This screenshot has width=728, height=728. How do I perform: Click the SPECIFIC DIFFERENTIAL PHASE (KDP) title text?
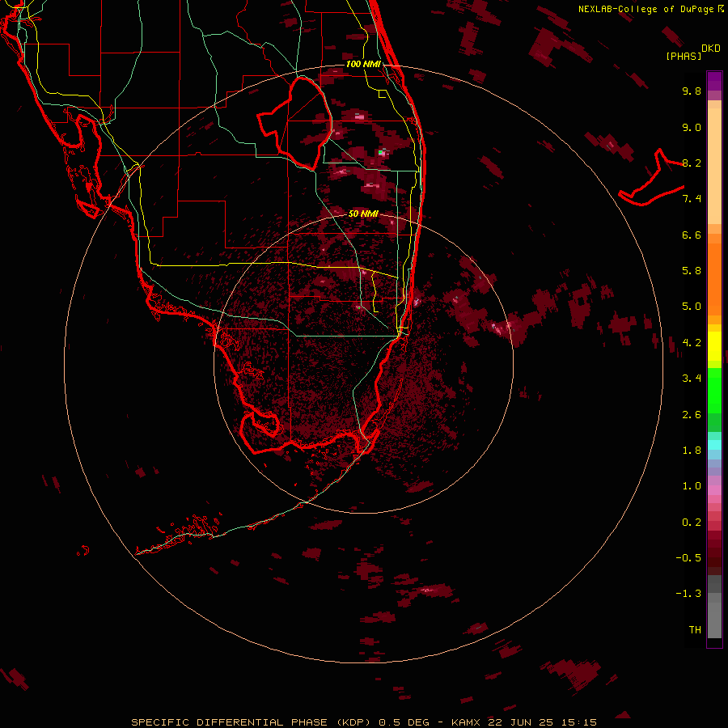tap(252, 722)
